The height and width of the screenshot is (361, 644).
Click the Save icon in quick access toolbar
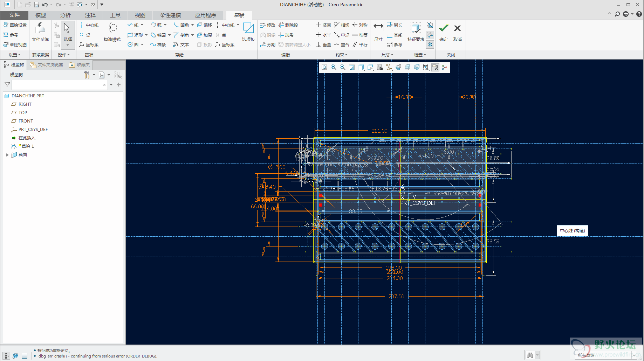point(36,5)
